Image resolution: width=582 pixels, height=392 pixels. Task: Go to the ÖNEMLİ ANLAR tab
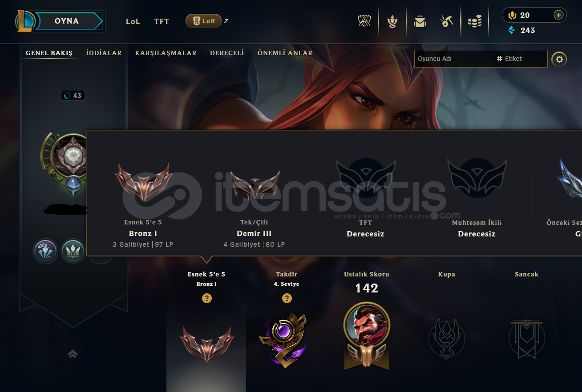tap(285, 53)
